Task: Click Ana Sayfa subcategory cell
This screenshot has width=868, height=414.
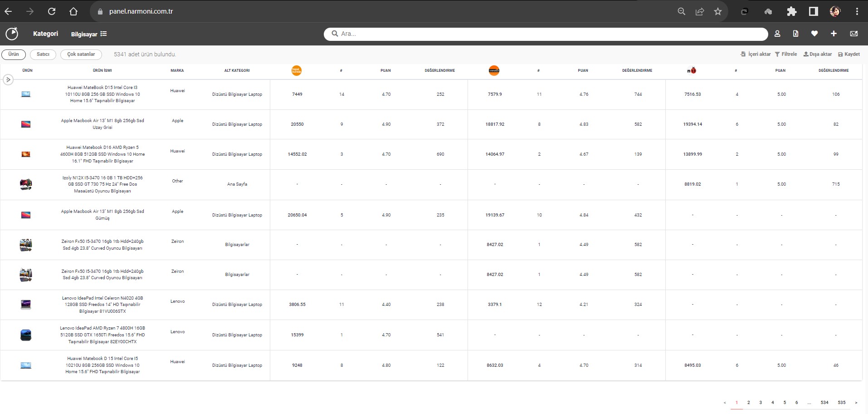Action: [x=237, y=184]
